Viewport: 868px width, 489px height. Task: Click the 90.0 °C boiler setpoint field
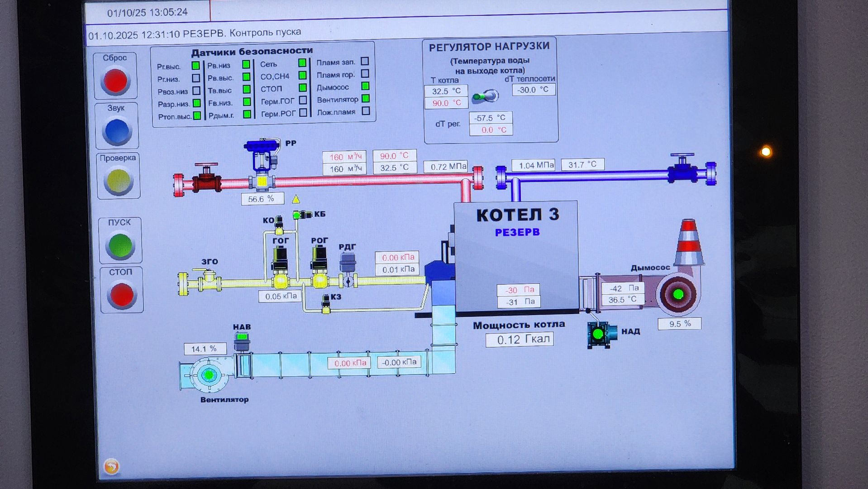click(x=446, y=103)
